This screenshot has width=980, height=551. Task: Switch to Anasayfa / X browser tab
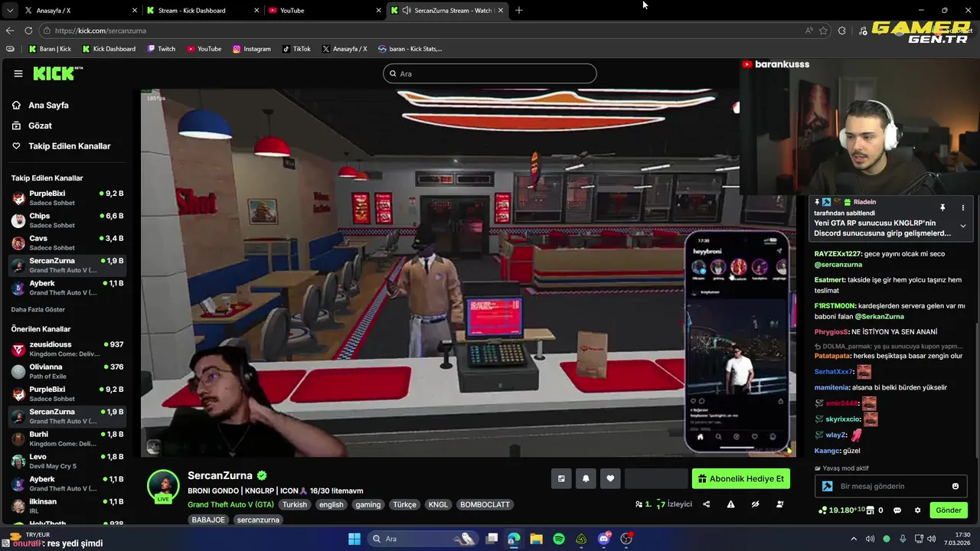pos(80,10)
